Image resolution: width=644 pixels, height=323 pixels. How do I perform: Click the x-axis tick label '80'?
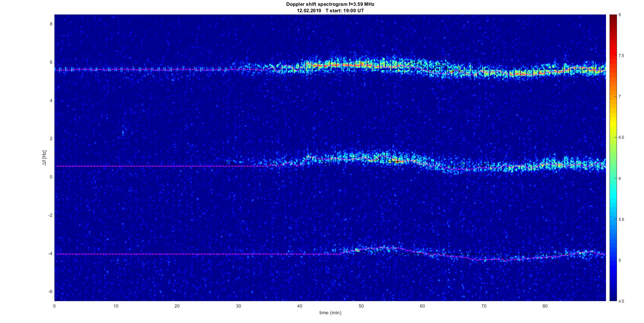point(545,306)
